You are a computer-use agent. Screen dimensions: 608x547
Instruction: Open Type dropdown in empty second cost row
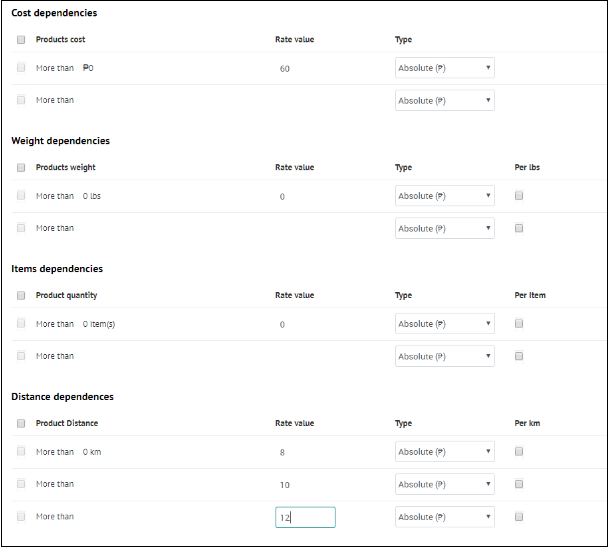point(445,100)
